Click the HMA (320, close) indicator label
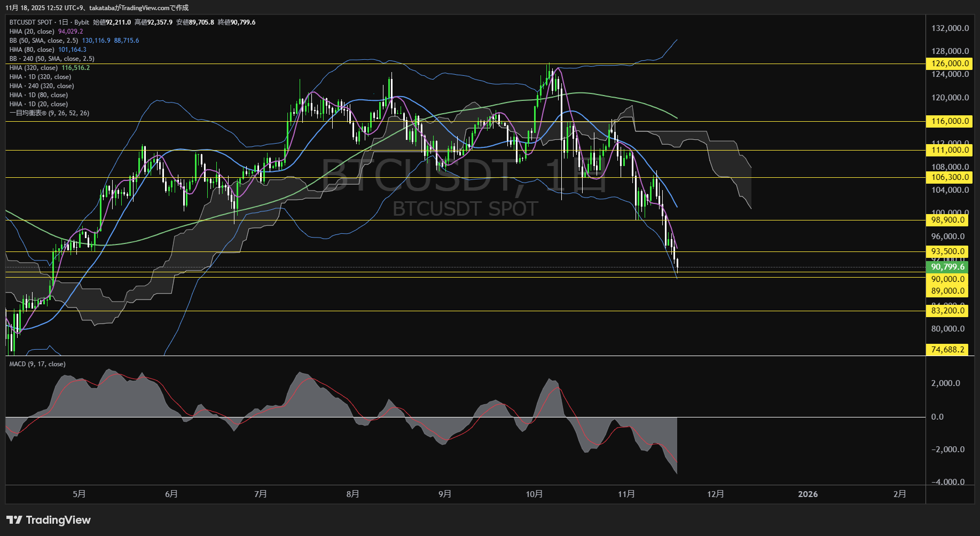This screenshot has width=980, height=536. [x=34, y=68]
